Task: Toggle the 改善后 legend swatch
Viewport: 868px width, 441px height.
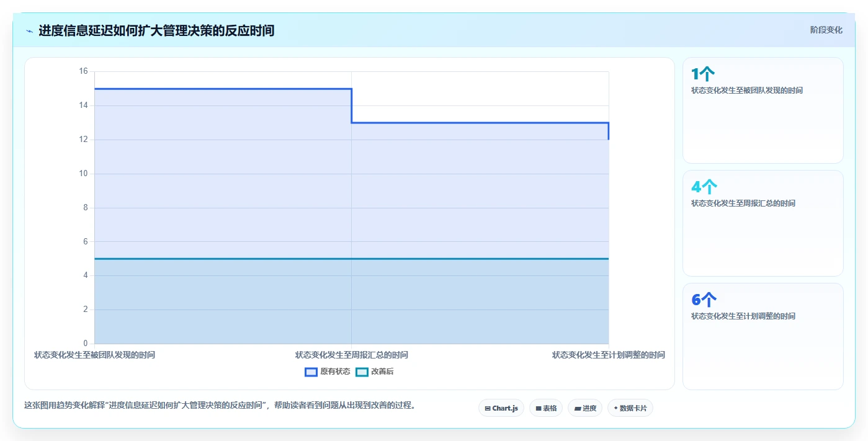Action: pyautogui.click(x=362, y=372)
